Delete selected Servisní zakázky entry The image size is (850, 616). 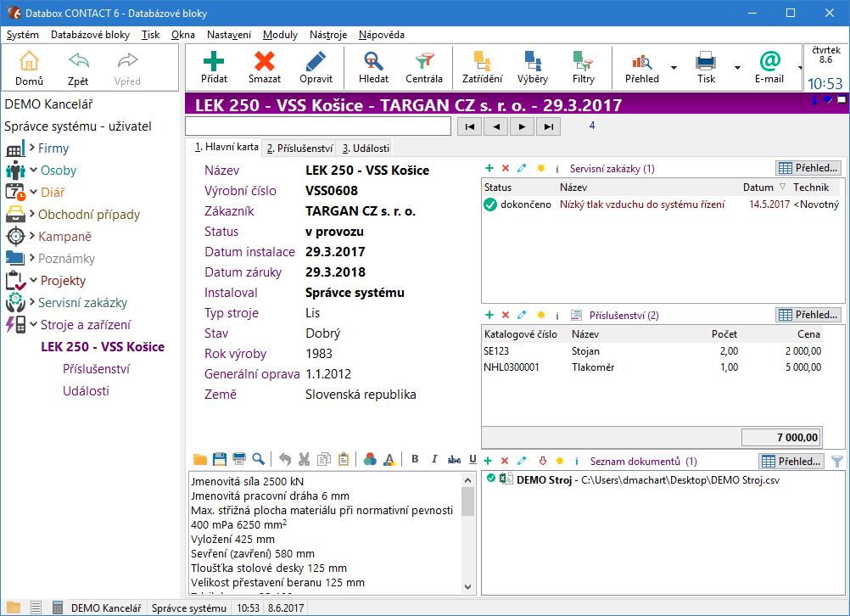(x=506, y=169)
